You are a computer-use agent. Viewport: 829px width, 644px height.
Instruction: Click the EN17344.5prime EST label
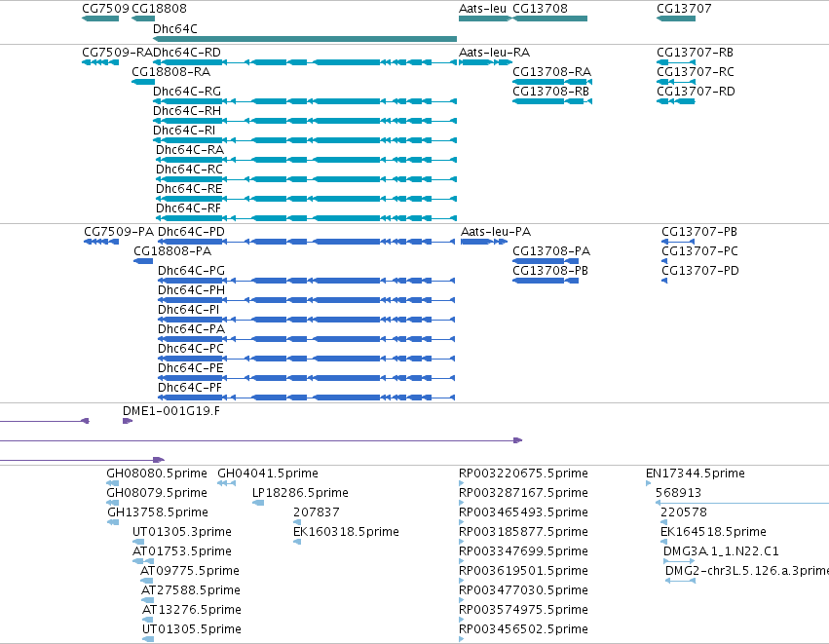point(696,474)
